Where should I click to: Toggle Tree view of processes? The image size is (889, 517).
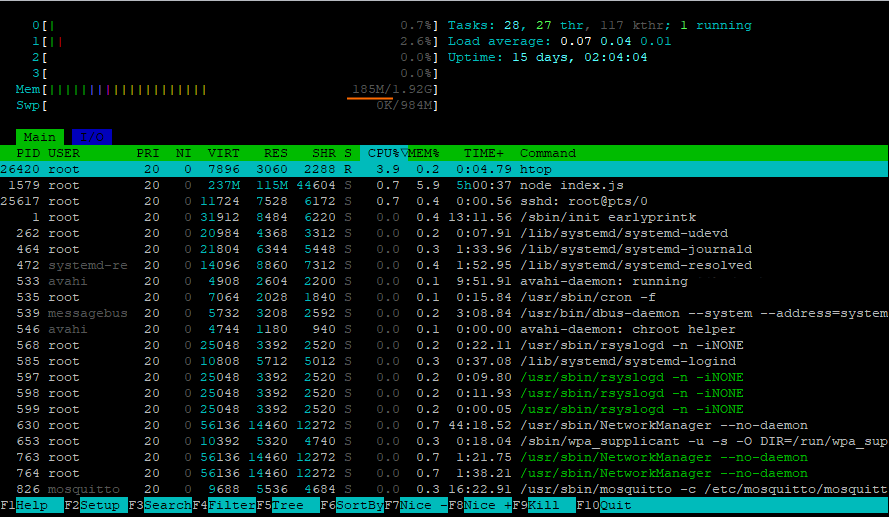coord(291,506)
